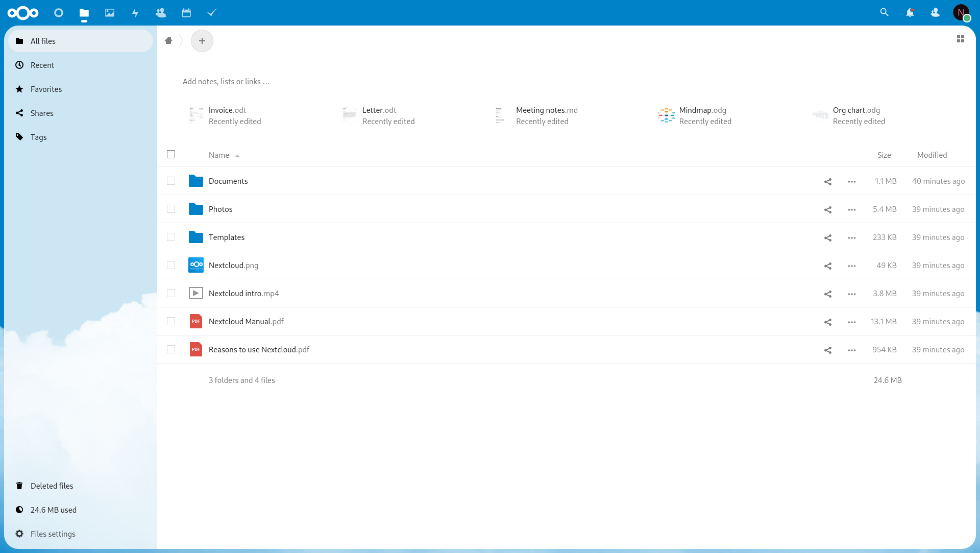Open the Favorites section in sidebar
This screenshot has width=980, height=553.
[46, 89]
